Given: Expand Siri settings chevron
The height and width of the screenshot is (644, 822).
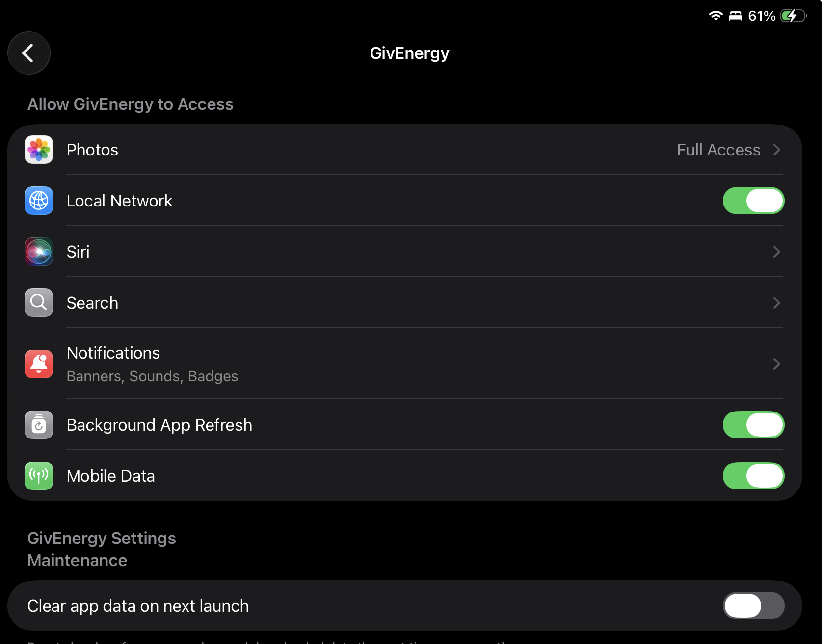Looking at the screenshot, I should (x=776, y=252).
